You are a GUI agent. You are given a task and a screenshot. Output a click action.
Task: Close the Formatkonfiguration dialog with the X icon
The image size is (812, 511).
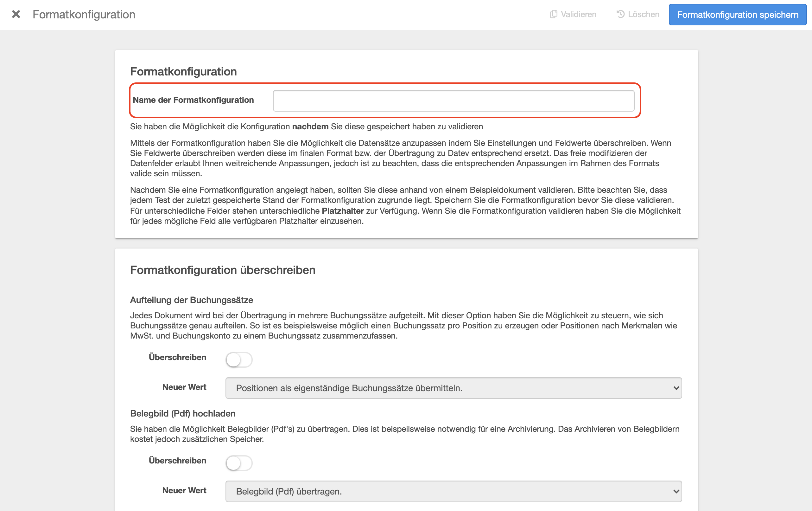click(16, 14)
